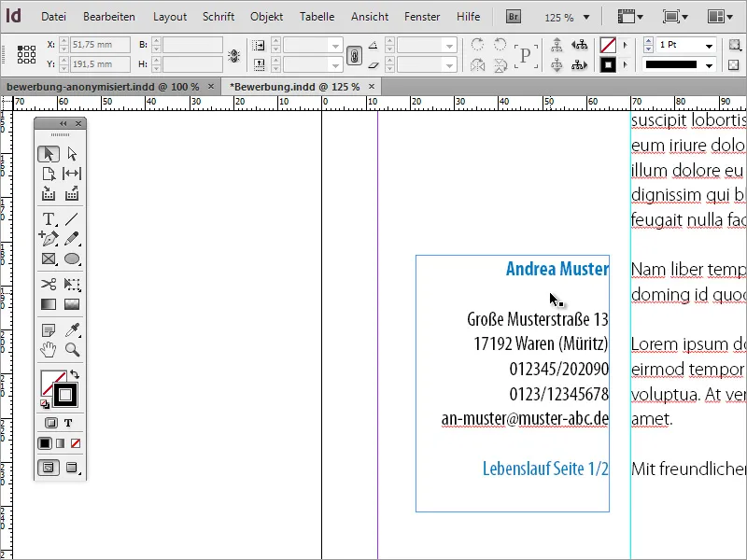
Task: Select the Gradient Feather tool
Action: click(72, 304)
